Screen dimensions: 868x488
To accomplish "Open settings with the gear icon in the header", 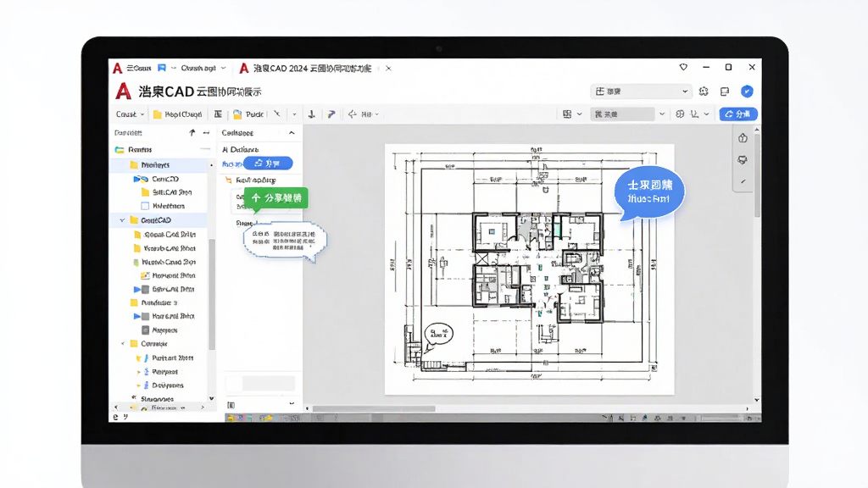I will coord(704,91).
